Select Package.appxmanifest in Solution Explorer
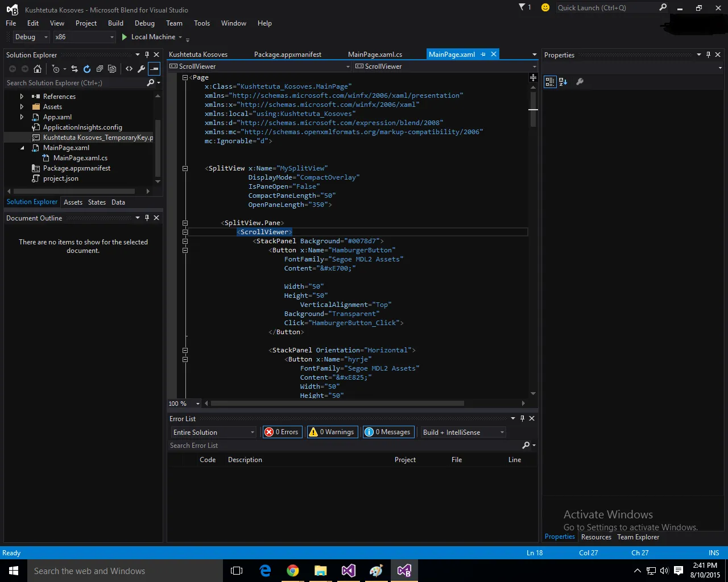The image size is (728, 582). pyautogui.click(x=77, y=168)
